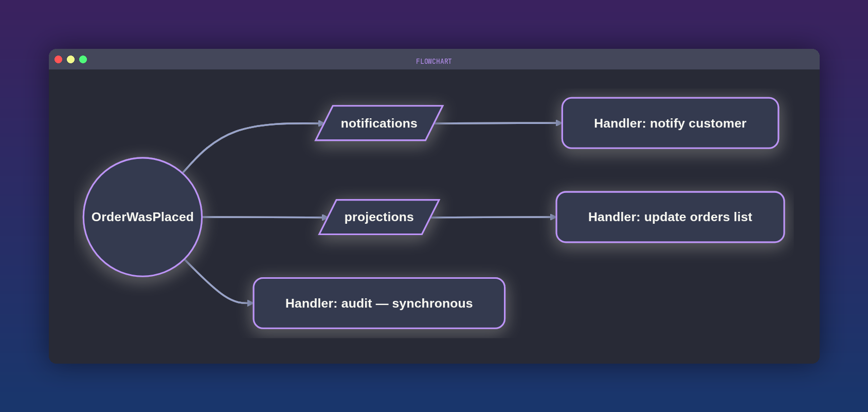The height and width of the screenshot is (412, 868).
Task: Select Handler: notify customer box
Action: (x=670, y=123)
